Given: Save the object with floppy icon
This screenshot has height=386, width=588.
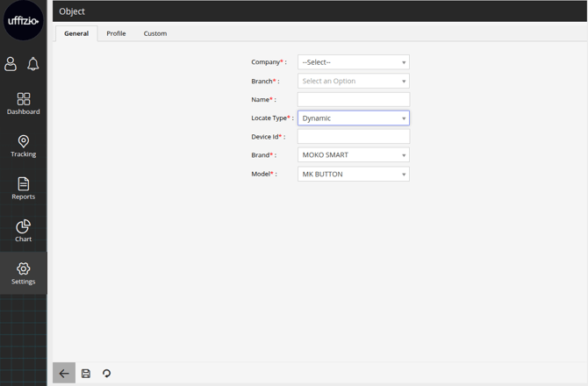Looking at the screenshot, I should tap(86, 374).
